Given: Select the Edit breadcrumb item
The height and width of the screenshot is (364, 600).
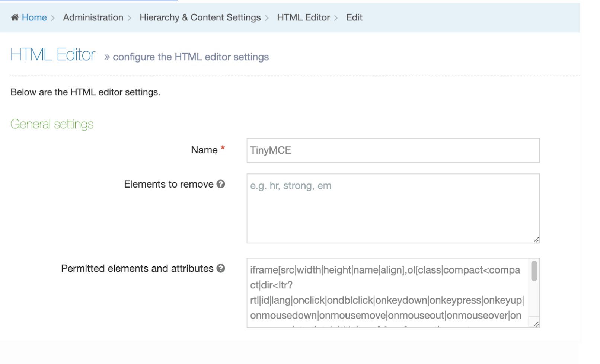Looking at the screenshot, I should 354,17.
